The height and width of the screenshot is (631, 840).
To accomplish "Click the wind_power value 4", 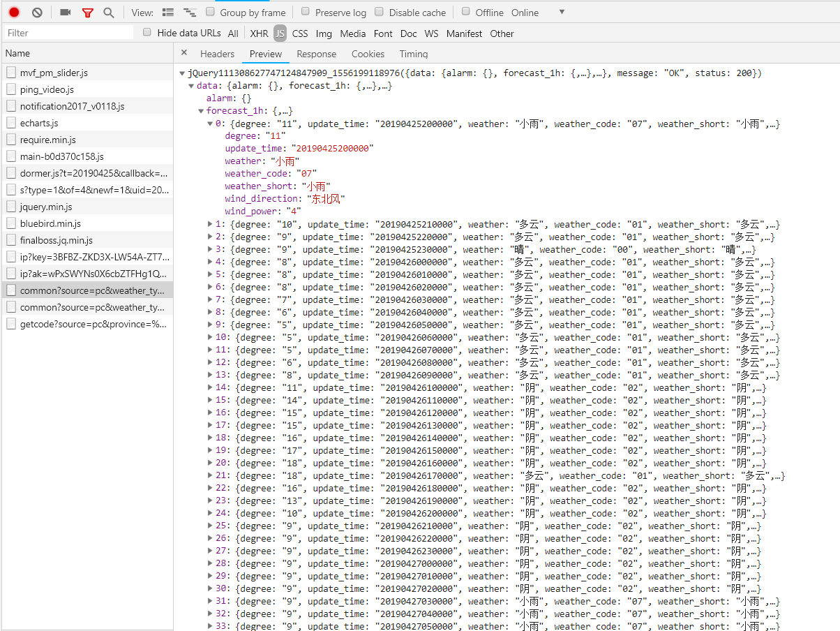I will pos(293,211).
